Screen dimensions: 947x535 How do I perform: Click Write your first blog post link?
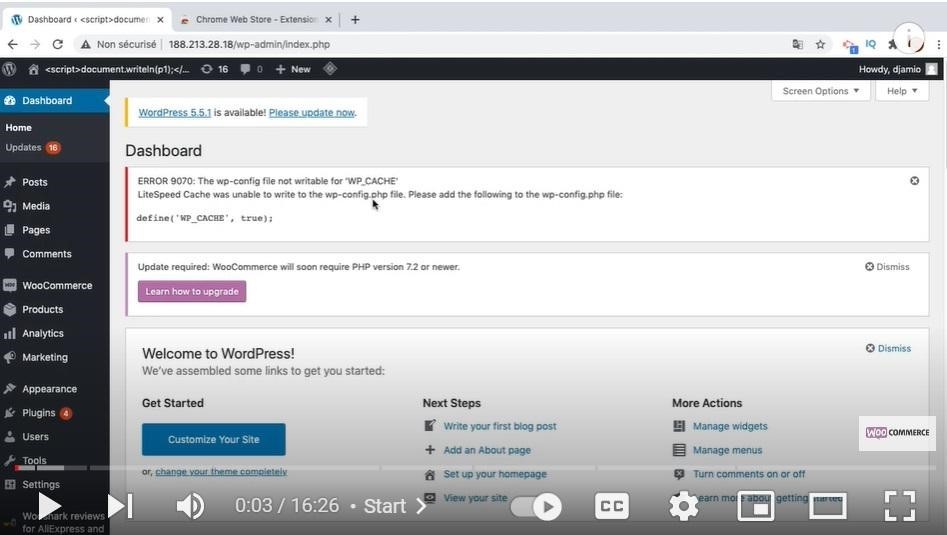[499, 426]
